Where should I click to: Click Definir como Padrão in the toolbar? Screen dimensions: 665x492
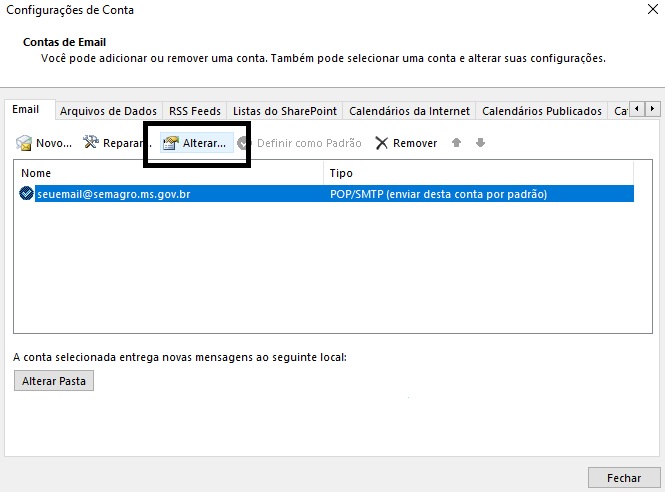point(300,143)
